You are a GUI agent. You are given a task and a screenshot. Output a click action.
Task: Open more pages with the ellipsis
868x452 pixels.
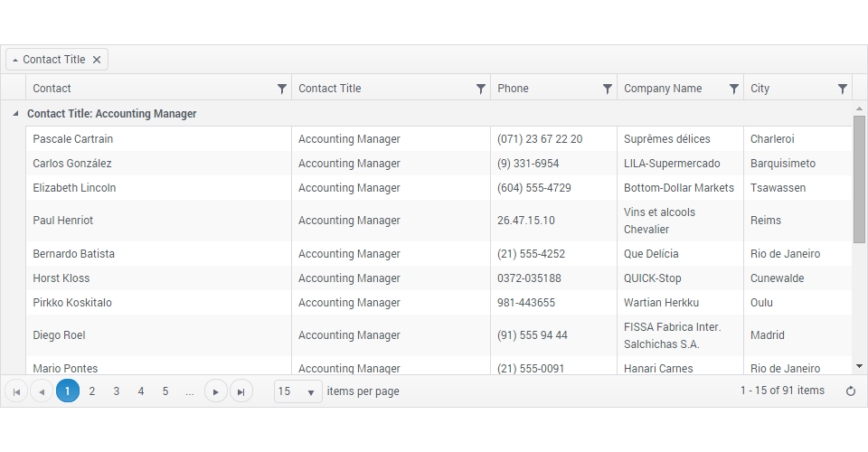[x=189, y=391]
